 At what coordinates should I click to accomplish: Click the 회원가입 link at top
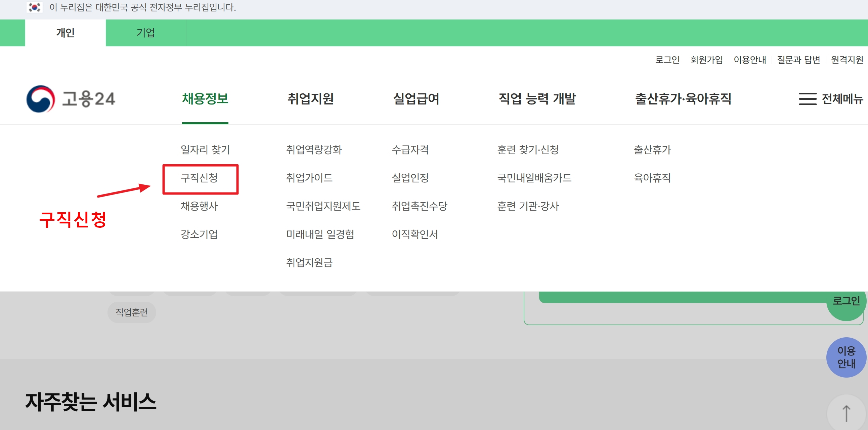click(706, 60)
